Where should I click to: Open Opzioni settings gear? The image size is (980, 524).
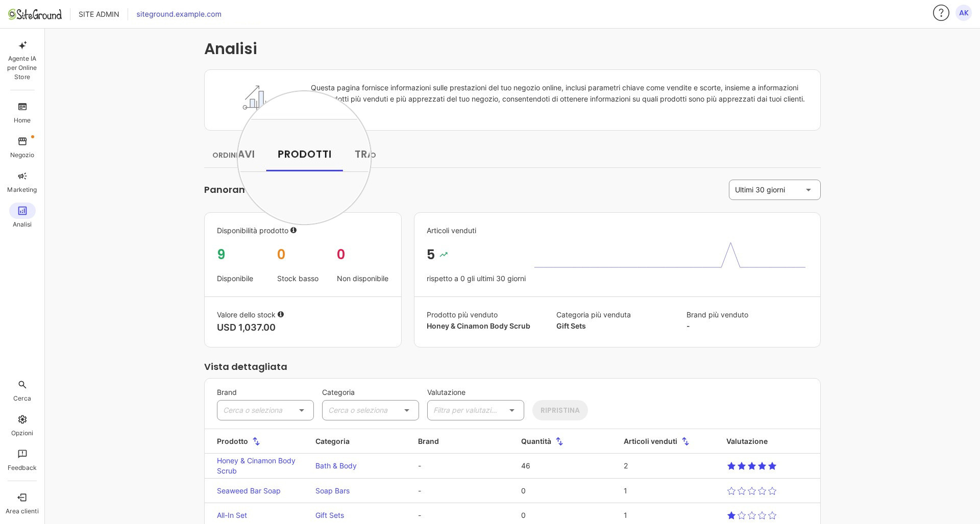22,426
